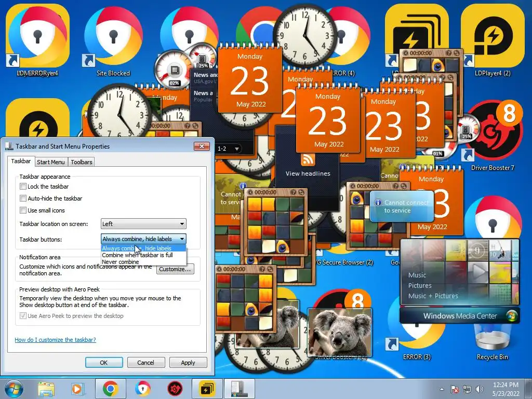The width and height of the screenshot is (532, 399).
Task: Open Taskbar location on screen dropdown
Action: click(x=143, y=223)
